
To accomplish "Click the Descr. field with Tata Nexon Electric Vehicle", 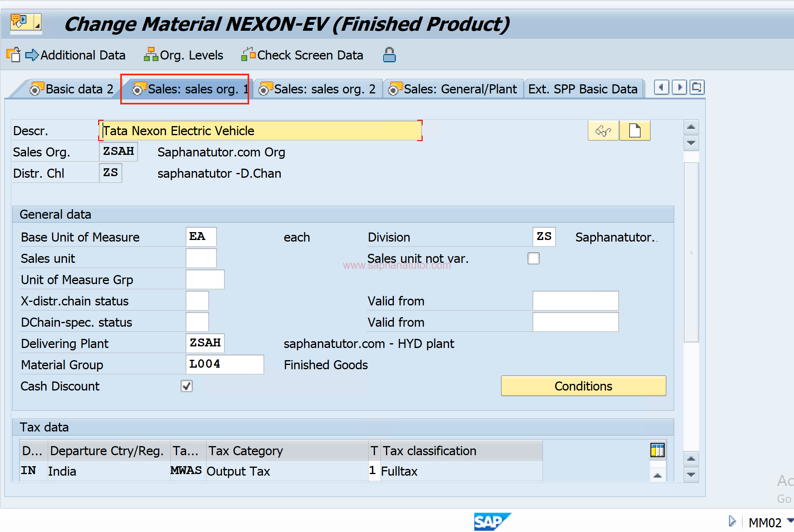I will (x=260, y=130).
